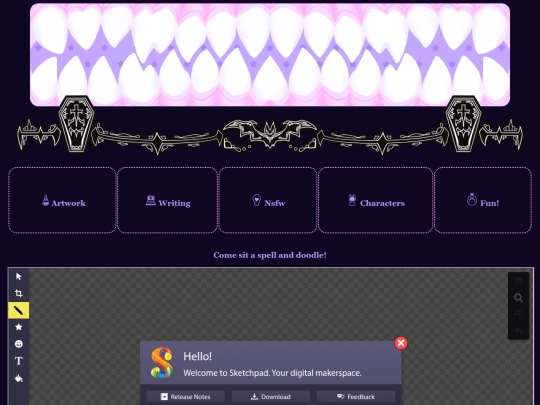This screenshot has height=405, width=540.
Task: Open the layers panel icon
Action: pyautogui.click(x=518, y=281)
